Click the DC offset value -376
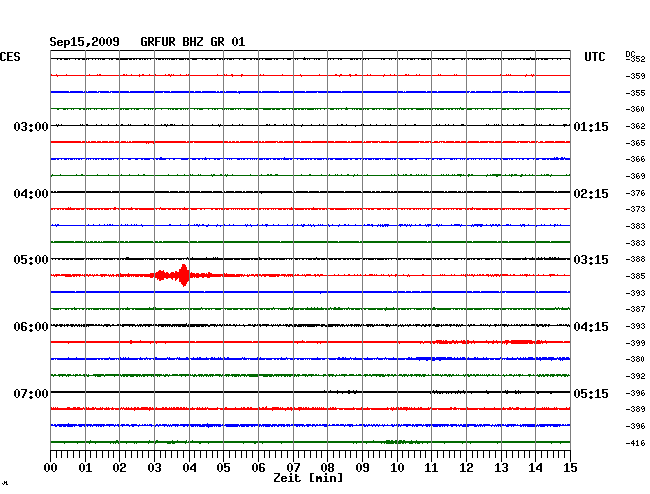Screen dimensions: 650x494 click(x=635, y=193)
